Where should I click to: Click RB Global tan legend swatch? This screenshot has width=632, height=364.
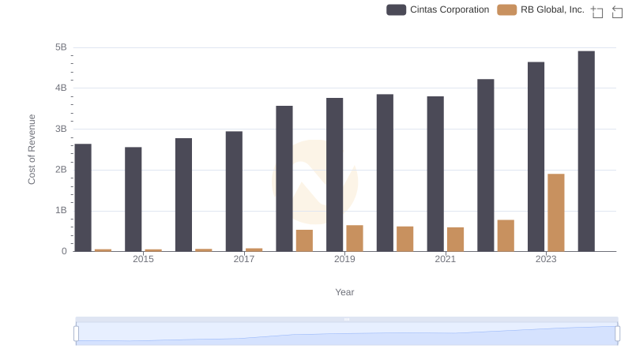(506, 9)
